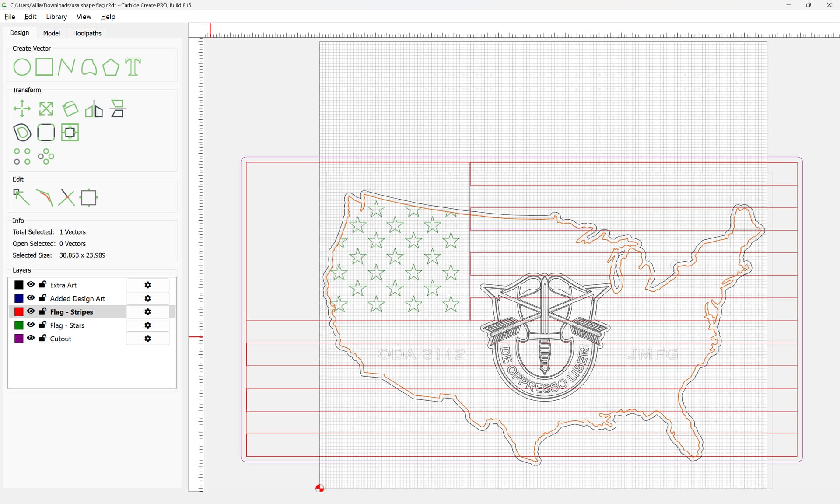
Task: Click the green Flag - Stars swatch
Action: click(x=19, y=325)
